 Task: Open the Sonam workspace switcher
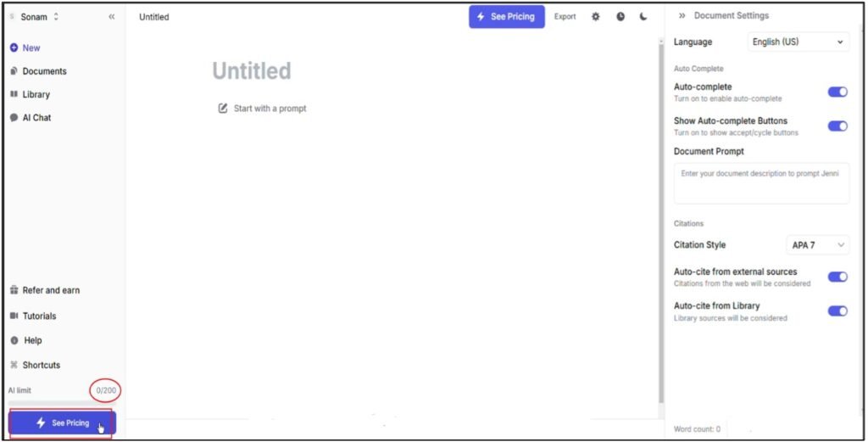pos(35,17)
